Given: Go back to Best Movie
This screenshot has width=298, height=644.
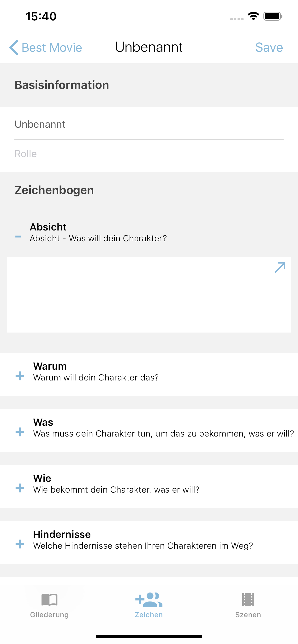Looking at the screenshot, I should (52, 47).
